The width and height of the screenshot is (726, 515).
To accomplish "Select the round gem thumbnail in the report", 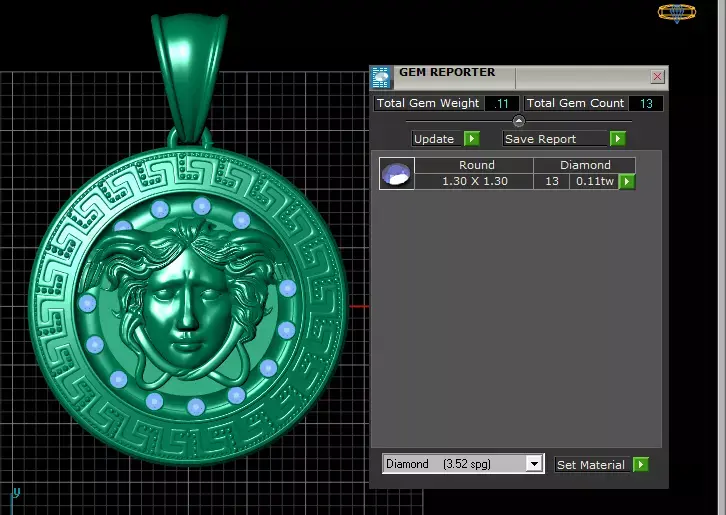I will coord(397,173).
